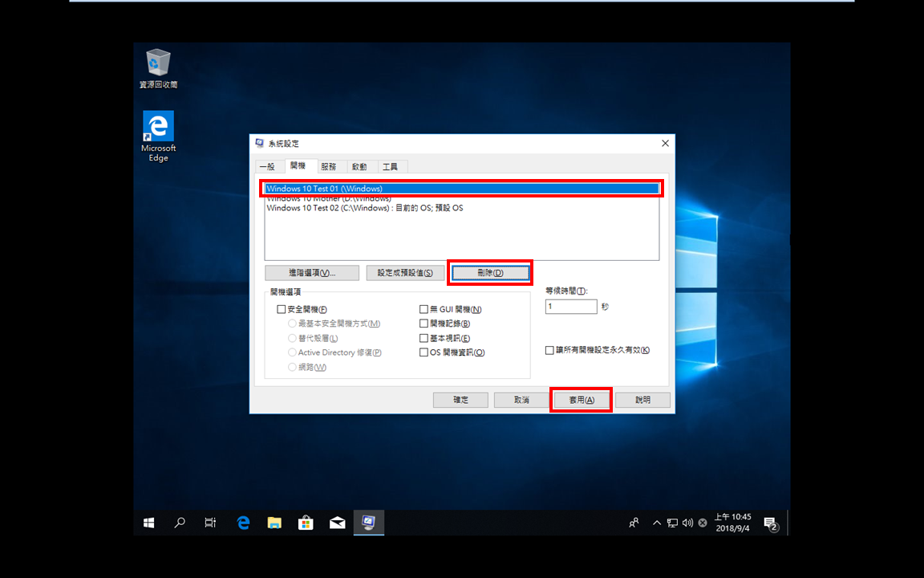Select Windows 10 Test 01 boot entry
Image resolution: width=924 pixels, height=578 pixels.
(461, 189)
